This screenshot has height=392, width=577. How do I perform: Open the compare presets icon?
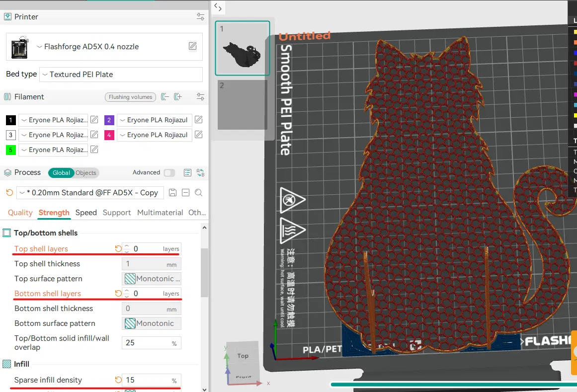200,173
